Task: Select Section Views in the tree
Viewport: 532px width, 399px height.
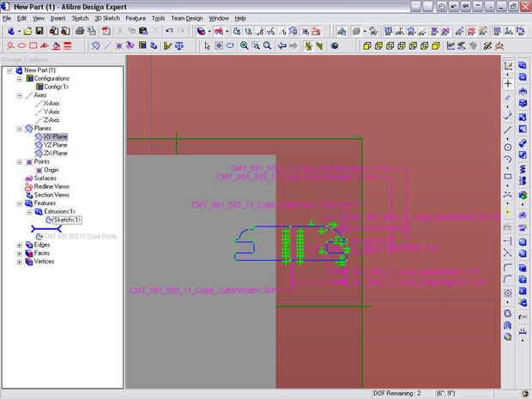Action: tap(51, 195)
